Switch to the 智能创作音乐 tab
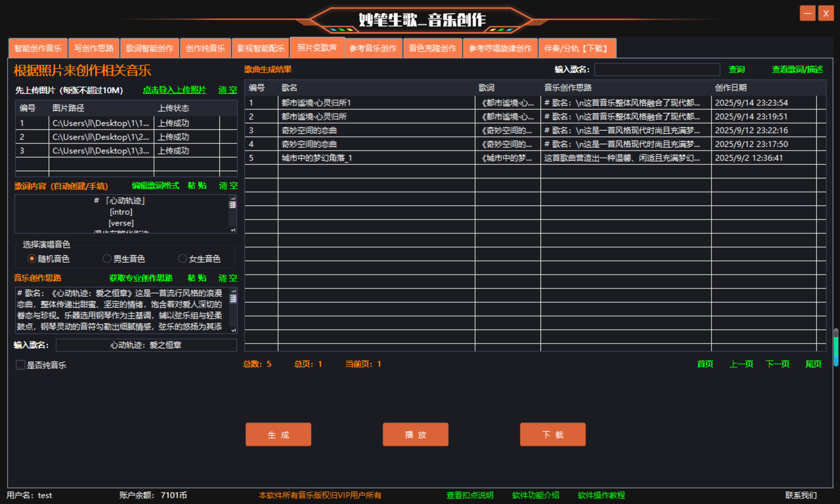This screenshot has width=840, height=504. [x=37, y=48]
